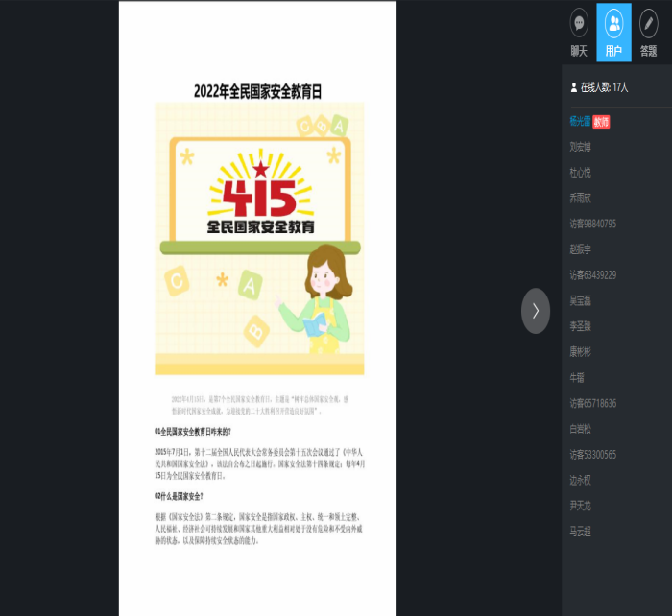Click the 415 全民国家安全教育 poster image
The width and height of the screenshot is (672, 616).
259,238
